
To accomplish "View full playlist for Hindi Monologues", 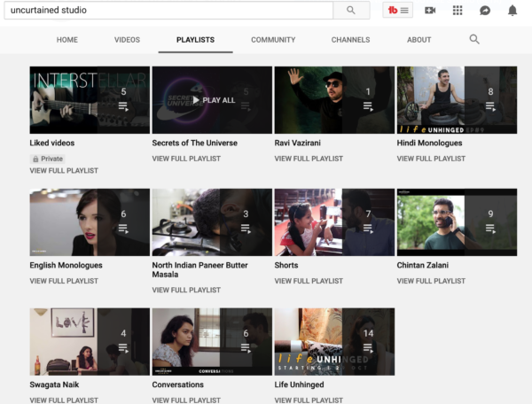I will (x=431, y=159).
